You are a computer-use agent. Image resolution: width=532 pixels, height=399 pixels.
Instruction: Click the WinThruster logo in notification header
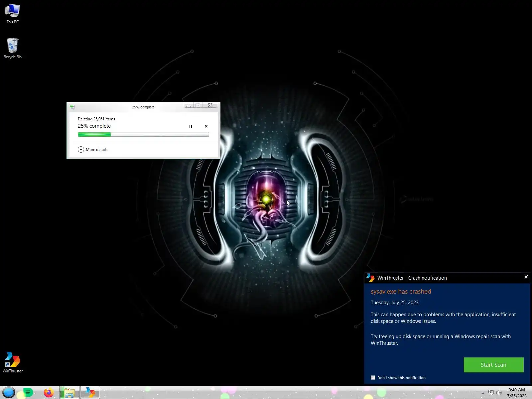point(370,278)
